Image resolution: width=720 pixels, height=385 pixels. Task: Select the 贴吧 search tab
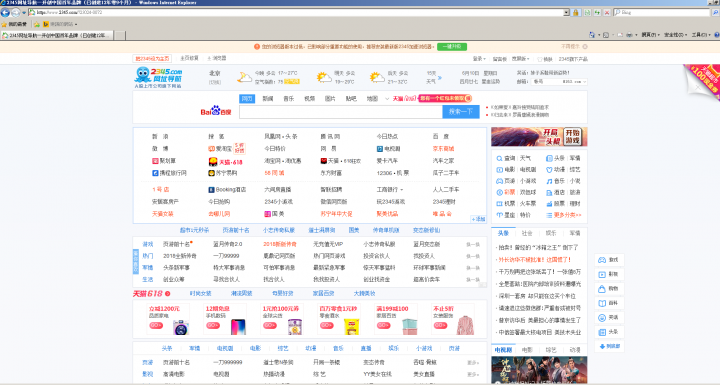tap(351, 99)
